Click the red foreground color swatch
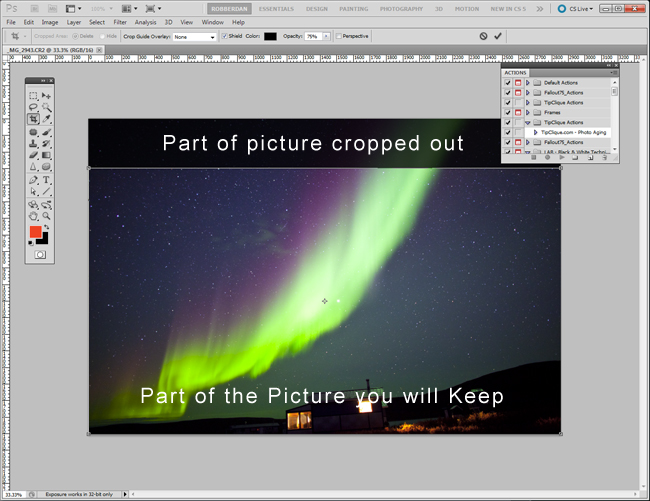 click(x=36, y=232)
